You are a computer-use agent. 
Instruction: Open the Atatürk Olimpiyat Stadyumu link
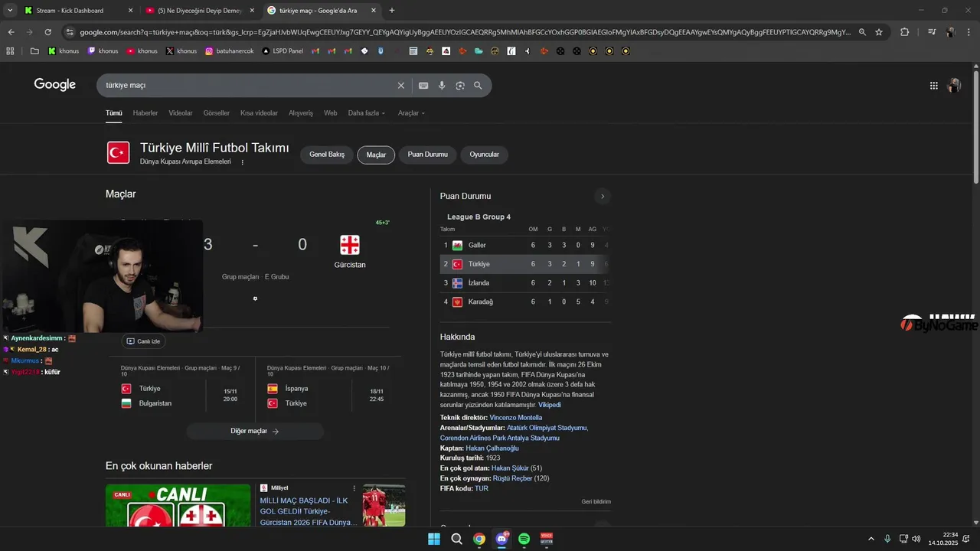(x=547, y=428)
